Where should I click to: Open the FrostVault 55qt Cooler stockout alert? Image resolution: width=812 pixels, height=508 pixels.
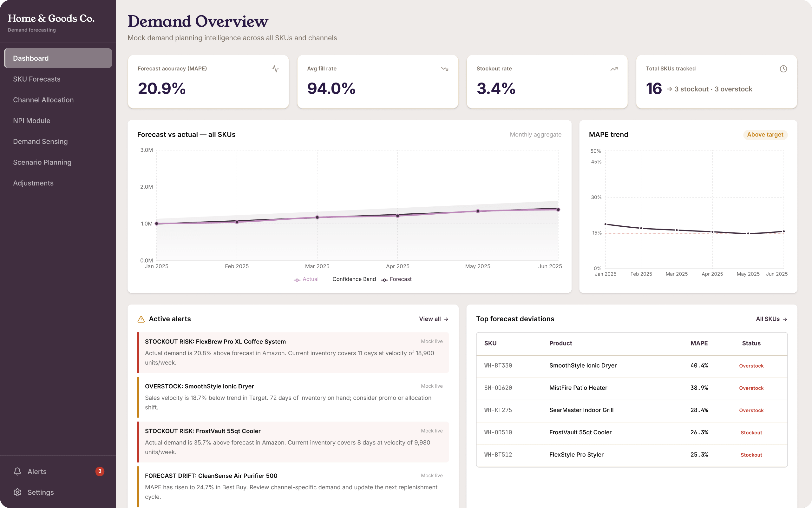click(x=293, y=442)
